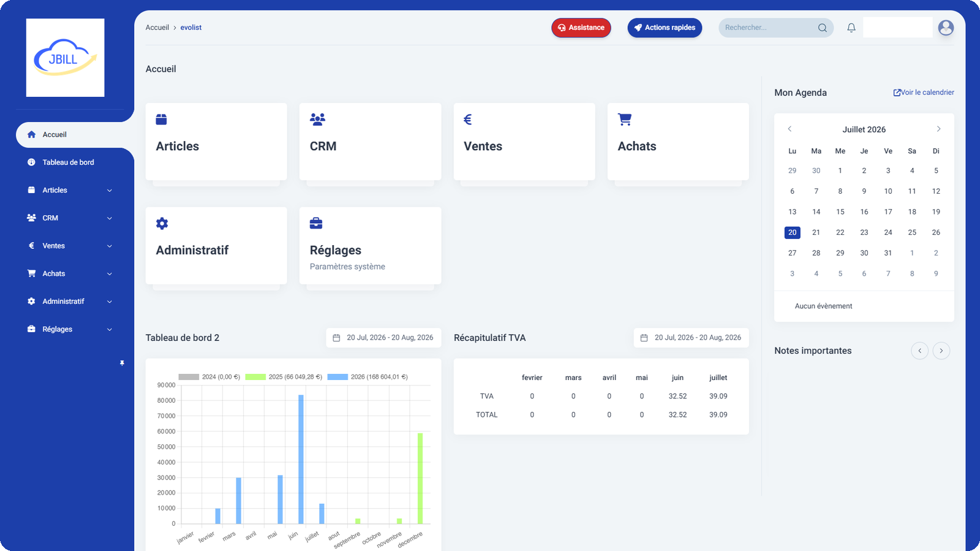Viewport: 980px width, 551px height.
Task: Expand the Achats sidebar chevron
Action: (x=110, y=274)
